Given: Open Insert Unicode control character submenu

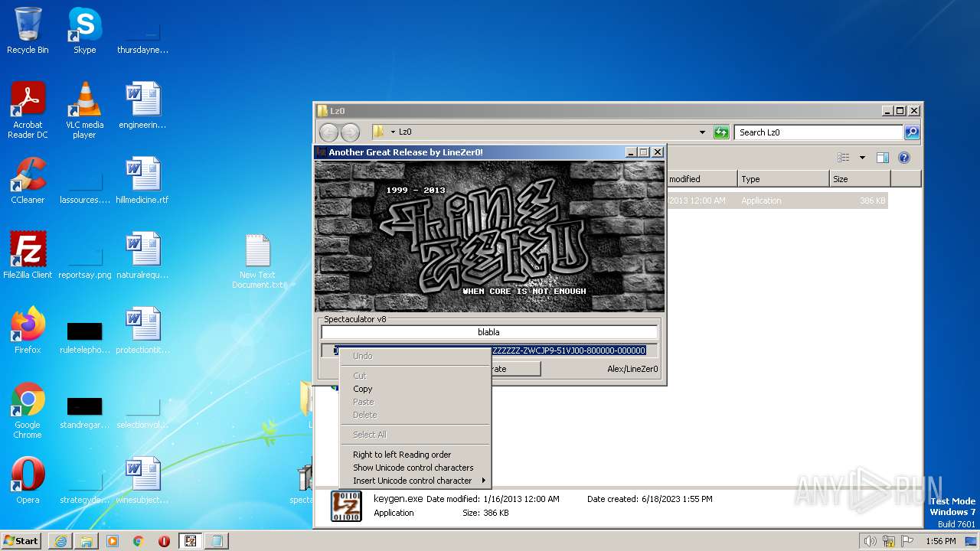Looking at the screenshot, I should tap(414, 481).
